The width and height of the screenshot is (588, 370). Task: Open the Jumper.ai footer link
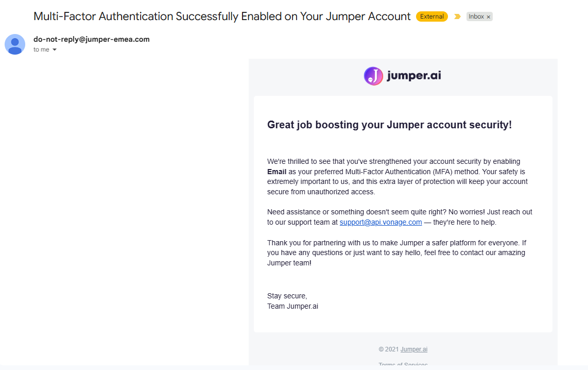coord(413,349)
